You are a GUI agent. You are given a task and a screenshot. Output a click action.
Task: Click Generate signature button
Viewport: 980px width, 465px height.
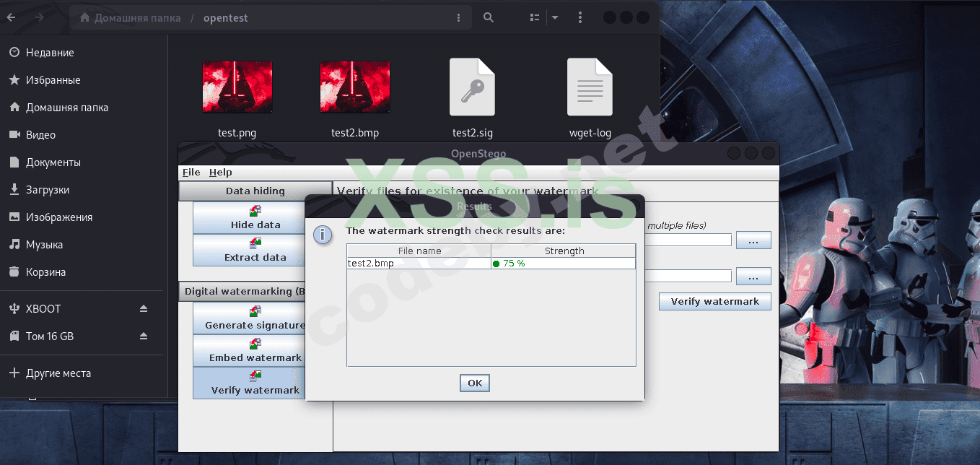249,318
